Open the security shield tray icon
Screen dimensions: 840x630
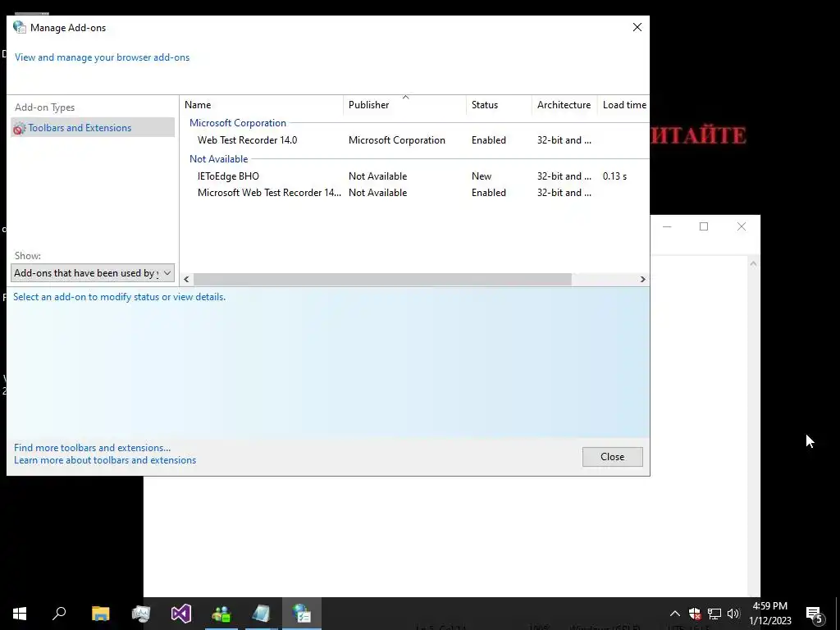click(x=695, y=614)
